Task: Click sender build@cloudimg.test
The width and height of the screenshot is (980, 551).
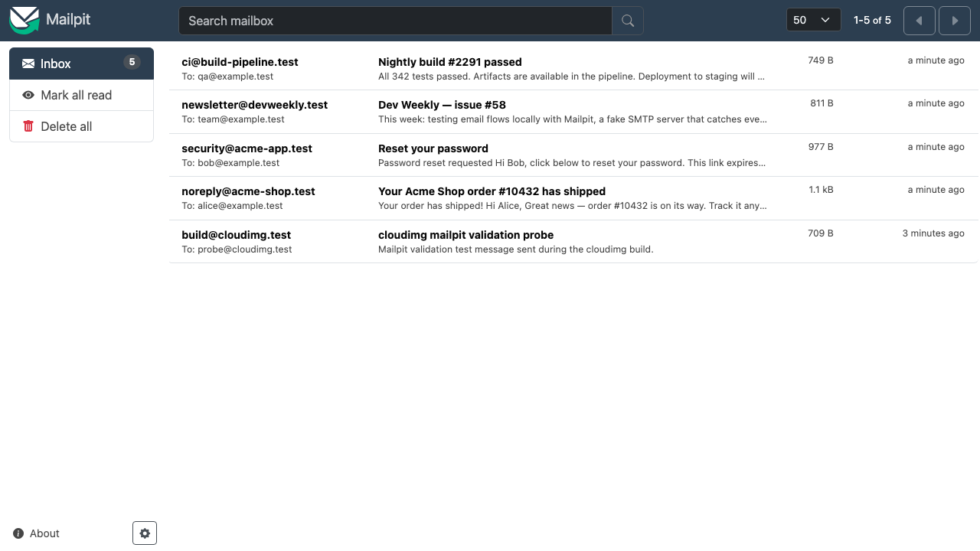Action: click(x=236, y=235)
